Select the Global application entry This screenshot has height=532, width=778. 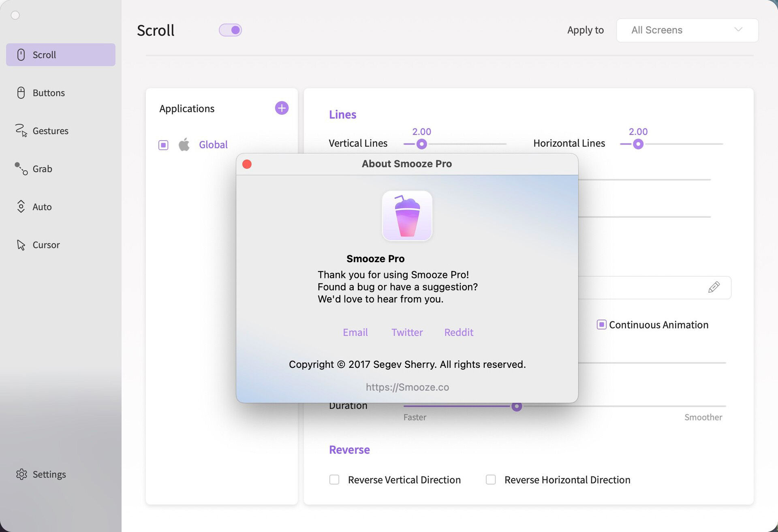pos(213,145)
